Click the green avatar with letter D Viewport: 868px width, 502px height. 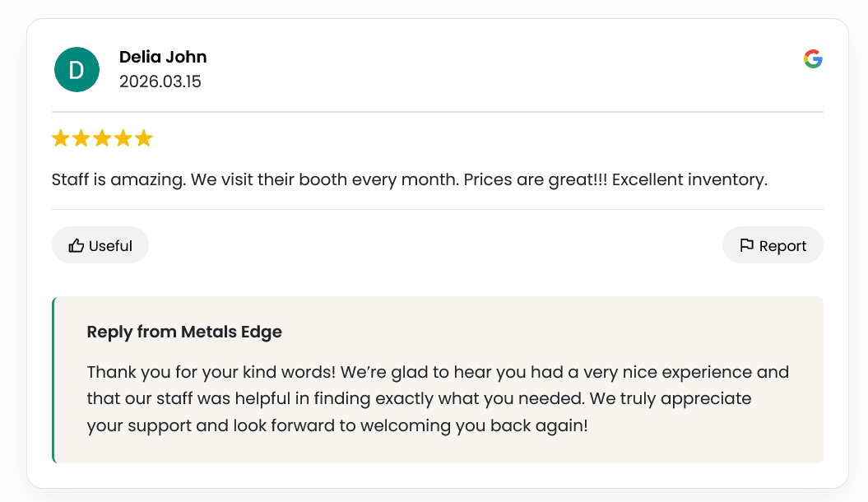point(77,70)
